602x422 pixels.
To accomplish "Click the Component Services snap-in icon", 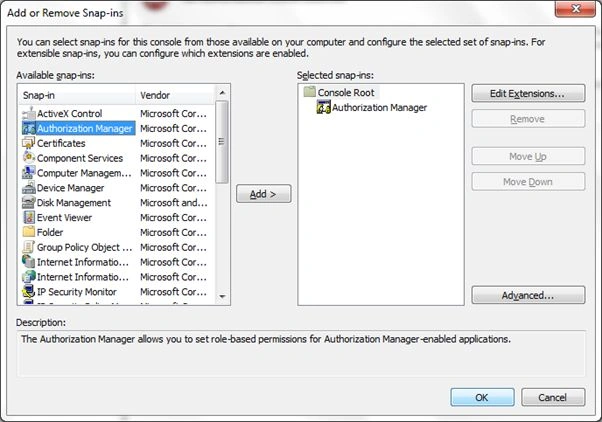I will pos(29,158).
